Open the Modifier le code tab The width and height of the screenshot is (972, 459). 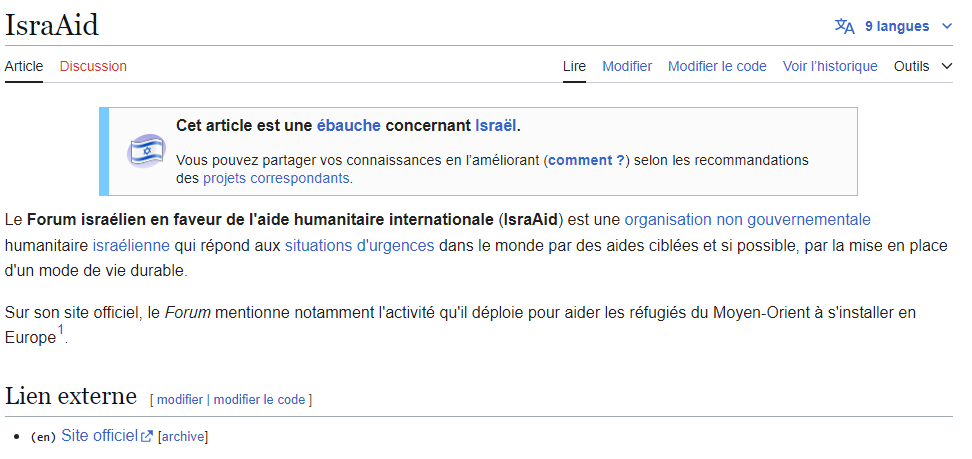(717, 66)
